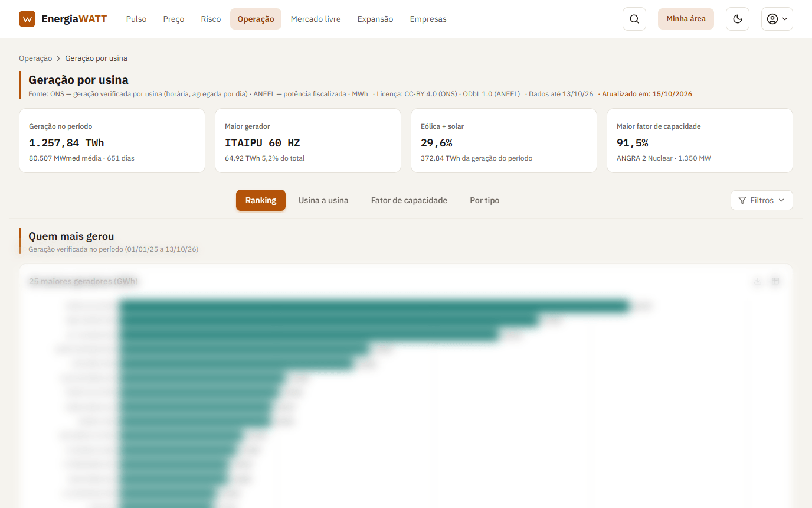Click the Atualizado em: 15/10/2026 text
Screen dimensions: 812x508
[647, 94]
